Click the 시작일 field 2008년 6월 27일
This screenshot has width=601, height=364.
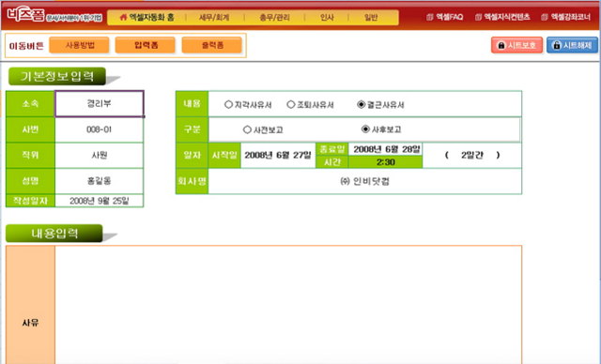(x=278, y=155)
